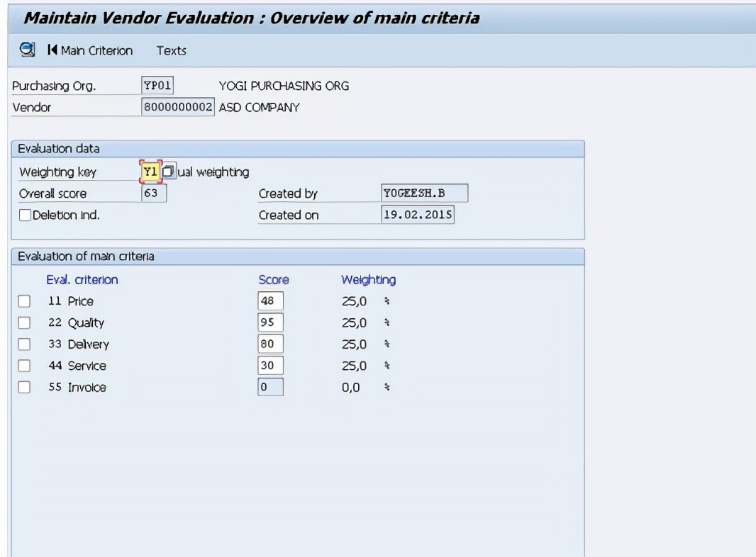The image size is (756, 557).
Task: Select the Price criterion checkbox
Action: [x=24, y=301]
